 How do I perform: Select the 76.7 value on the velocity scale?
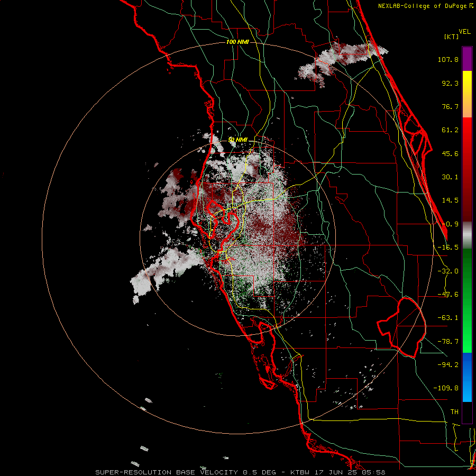coord(450,106)
